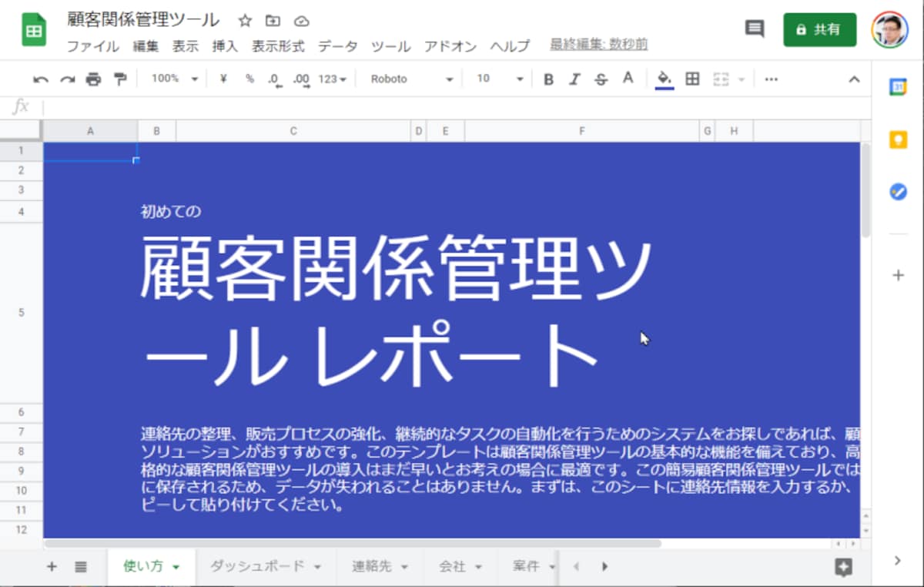This screenshot has width=924, height=587.
Task: Open Google Tasks side panel
Action: pyautogui.click(x=898, y=192)
